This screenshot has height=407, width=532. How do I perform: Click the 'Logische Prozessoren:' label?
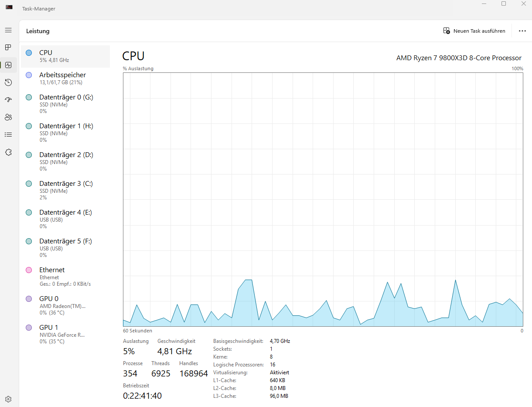pos(239,365)
